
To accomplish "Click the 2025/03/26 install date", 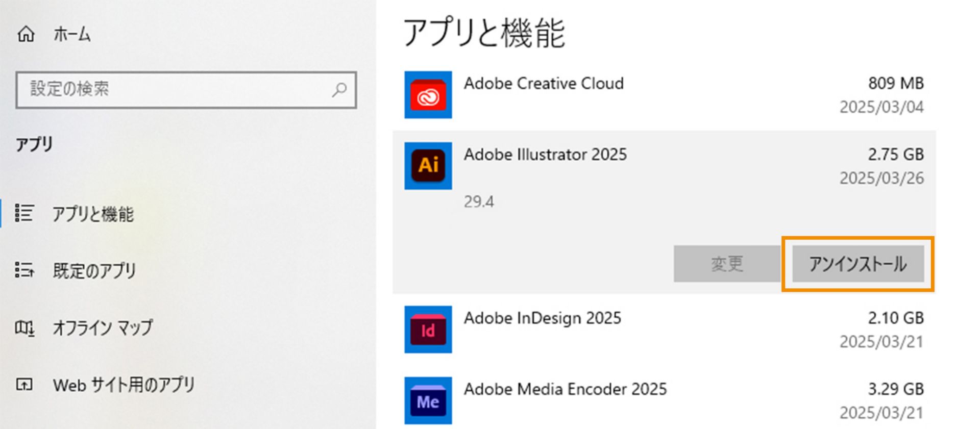I will tap(881, 178).
